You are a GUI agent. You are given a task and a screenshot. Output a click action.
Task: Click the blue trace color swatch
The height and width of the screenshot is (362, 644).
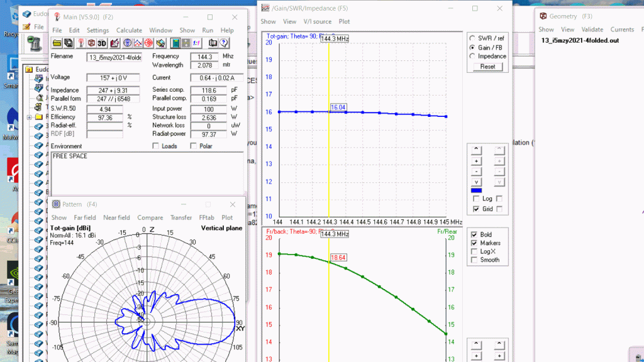[476, 190]
